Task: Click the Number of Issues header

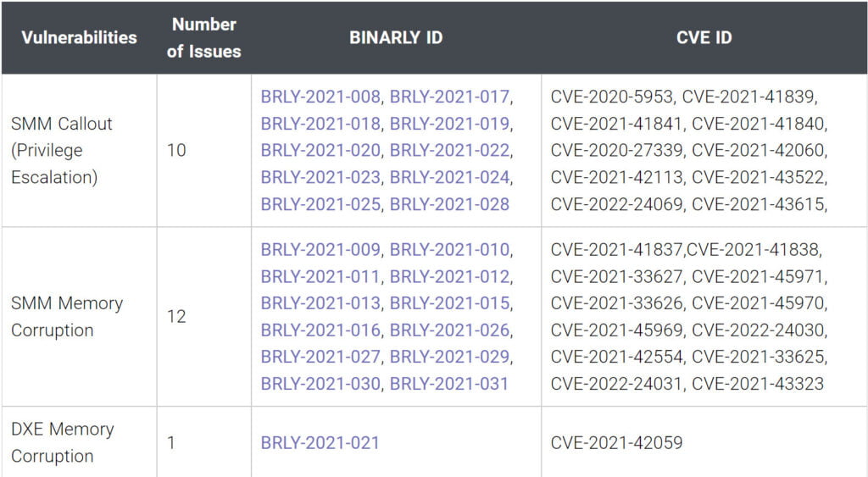Action: point(203,37)
